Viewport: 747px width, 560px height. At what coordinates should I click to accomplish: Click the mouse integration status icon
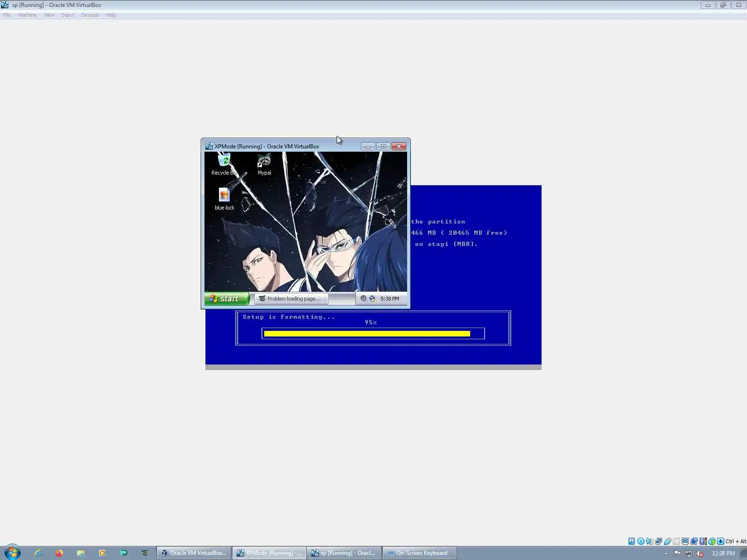(x=712, y=541)
